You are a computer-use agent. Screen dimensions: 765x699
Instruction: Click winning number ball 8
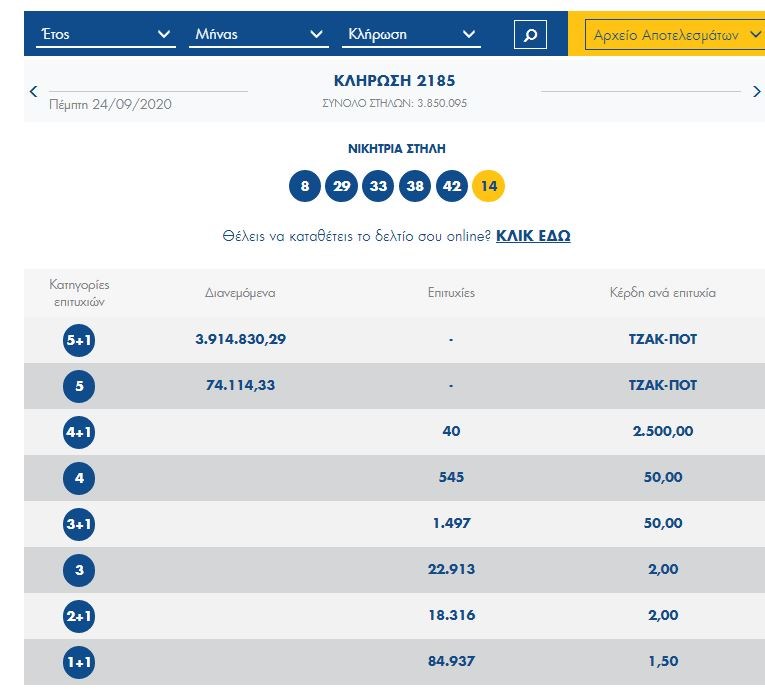click(305, 186)
